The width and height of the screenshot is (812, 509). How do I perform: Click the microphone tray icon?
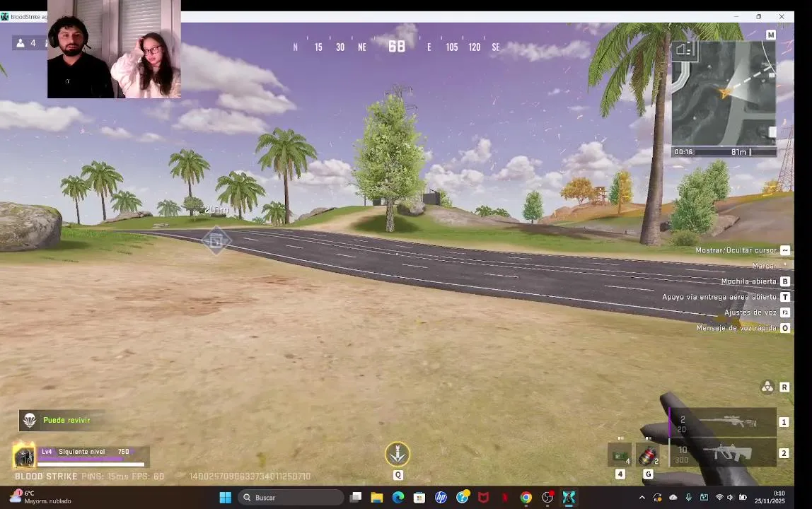(x=689, y=498)
